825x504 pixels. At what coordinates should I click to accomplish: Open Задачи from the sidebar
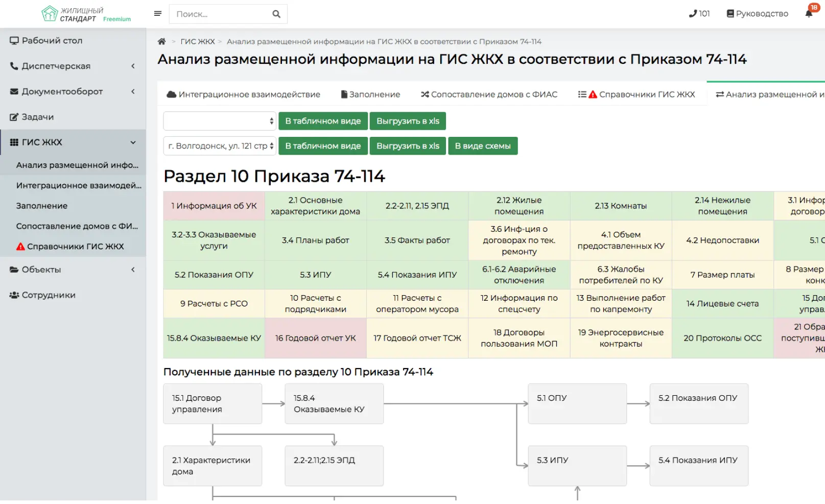[37, 117]
